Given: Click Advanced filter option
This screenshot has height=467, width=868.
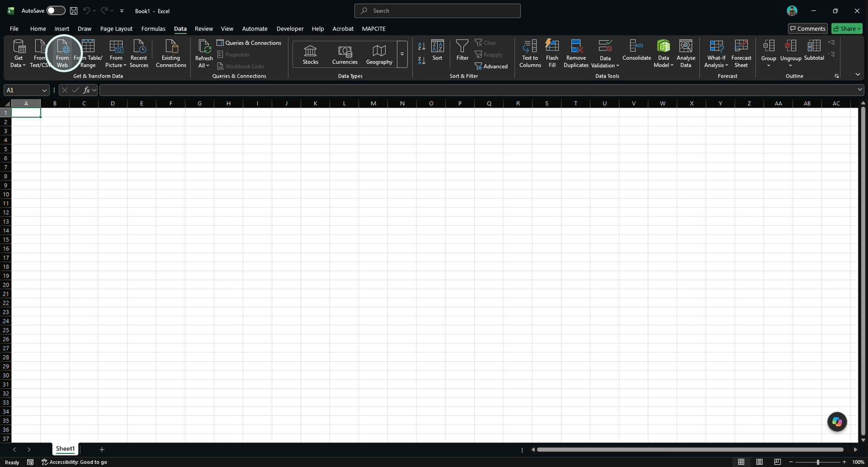Looking at the screenshot, I should tap(492, 66).
